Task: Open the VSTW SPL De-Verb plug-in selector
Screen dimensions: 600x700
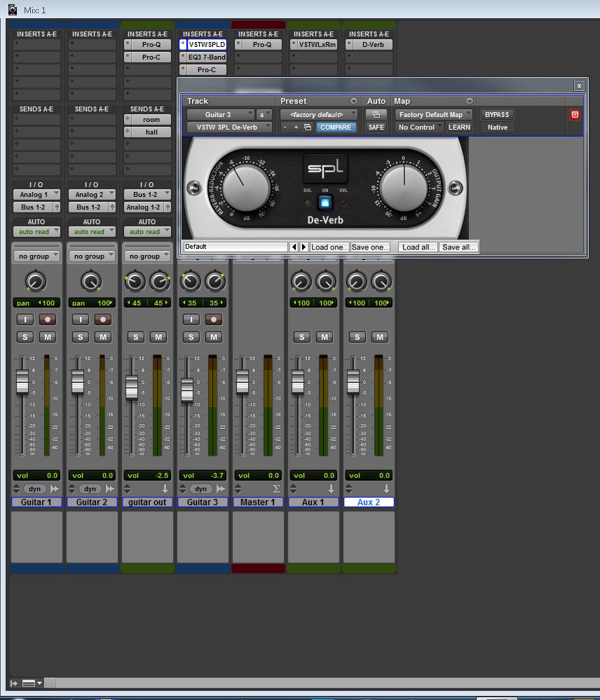Action: [x=229, y=128]
